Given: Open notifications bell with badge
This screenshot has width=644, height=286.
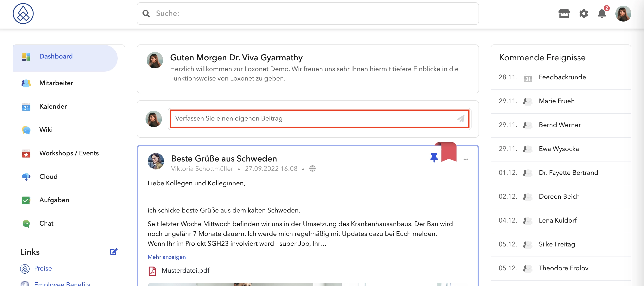Looking at the screenshot, I should 602,13.
